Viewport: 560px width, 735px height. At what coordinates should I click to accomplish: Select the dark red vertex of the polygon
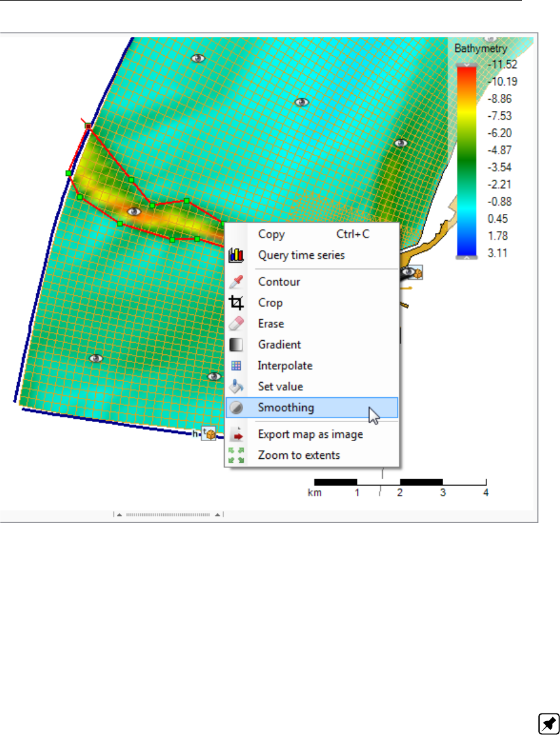88,126
